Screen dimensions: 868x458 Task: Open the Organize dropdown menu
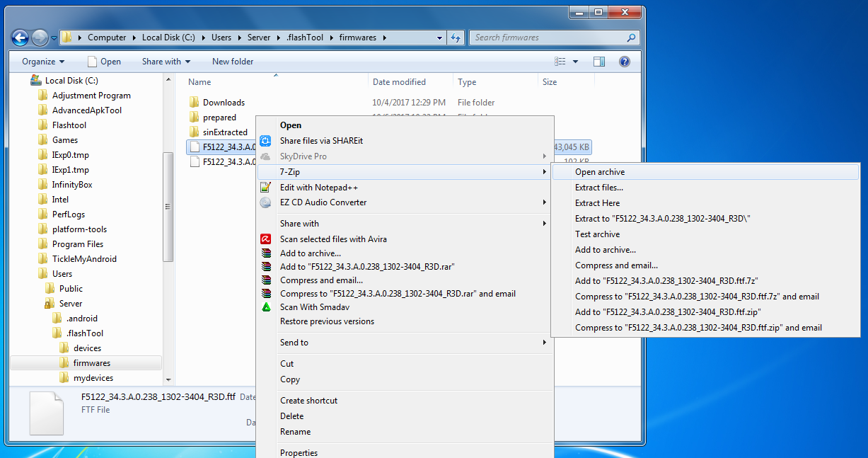point(43,62)
